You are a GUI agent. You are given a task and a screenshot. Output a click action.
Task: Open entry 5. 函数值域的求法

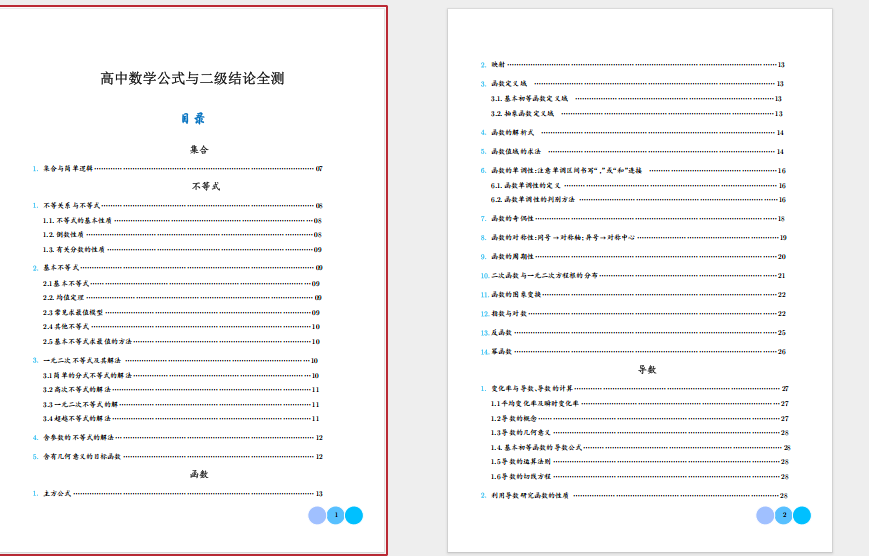pyautogui.click(x=632, y=151)
